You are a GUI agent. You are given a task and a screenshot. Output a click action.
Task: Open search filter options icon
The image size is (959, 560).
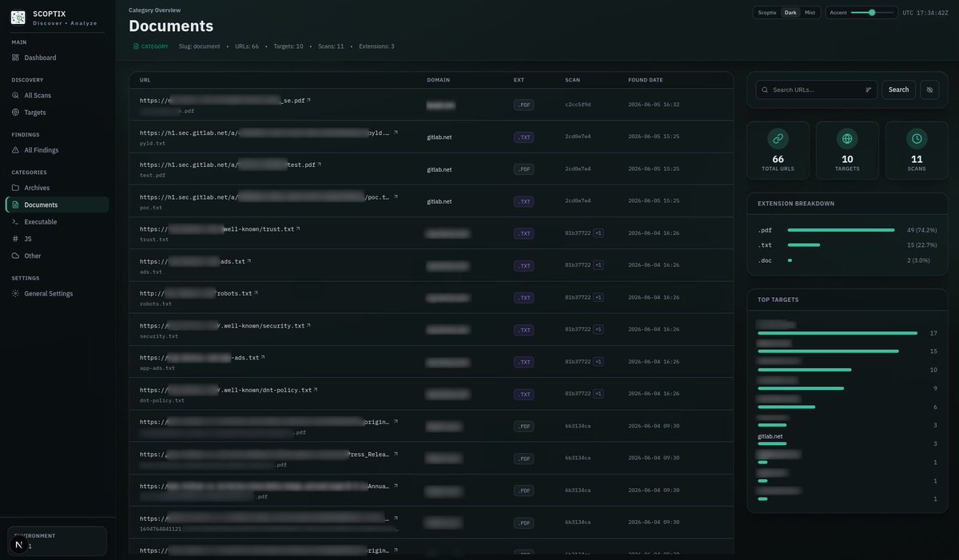point(868,89)
